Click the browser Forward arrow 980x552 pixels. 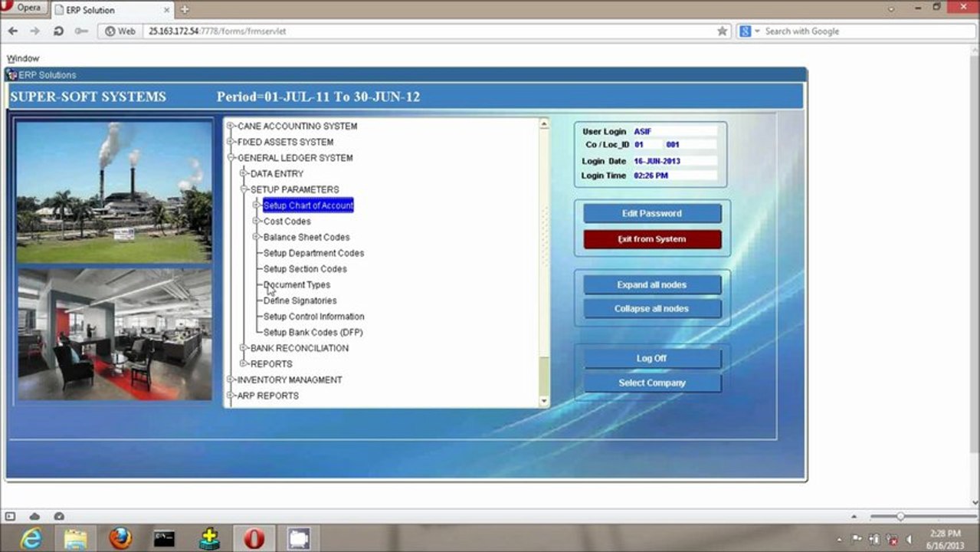click(x=34, y=31)
